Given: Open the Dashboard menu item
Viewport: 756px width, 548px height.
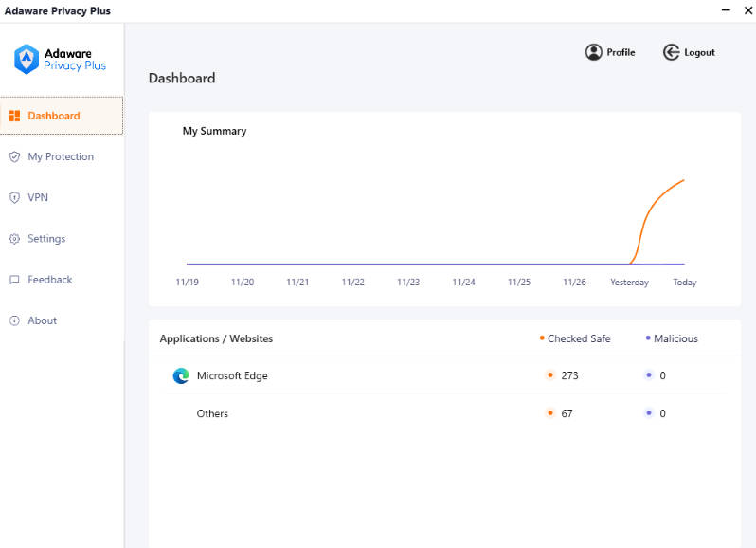Looking at the screenshot, I should point(62,116).
